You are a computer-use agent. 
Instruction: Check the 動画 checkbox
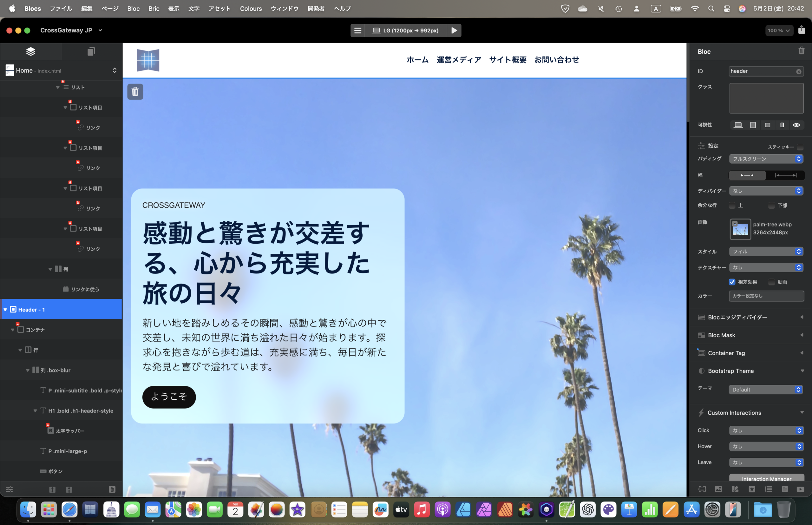(x=771, y=282)
